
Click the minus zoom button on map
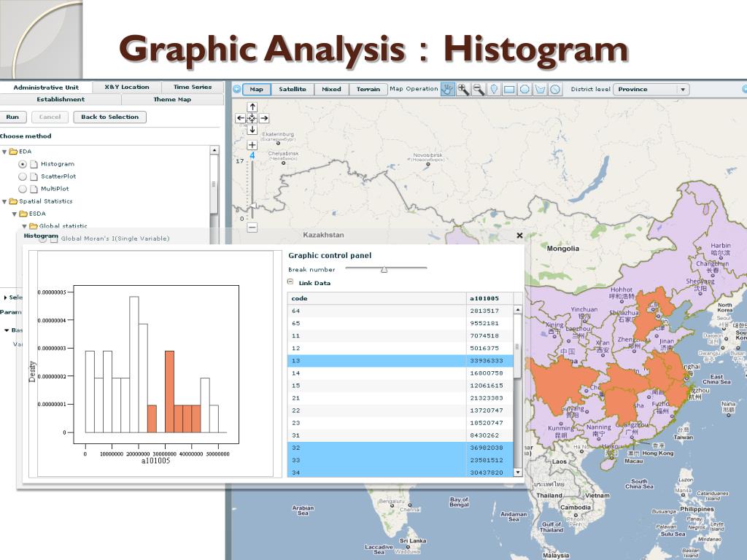[252, 227]
